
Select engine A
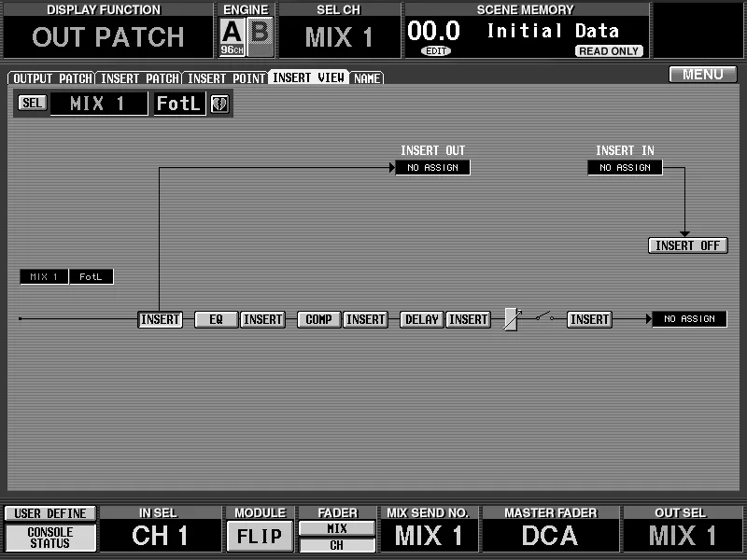click(232, 36)
